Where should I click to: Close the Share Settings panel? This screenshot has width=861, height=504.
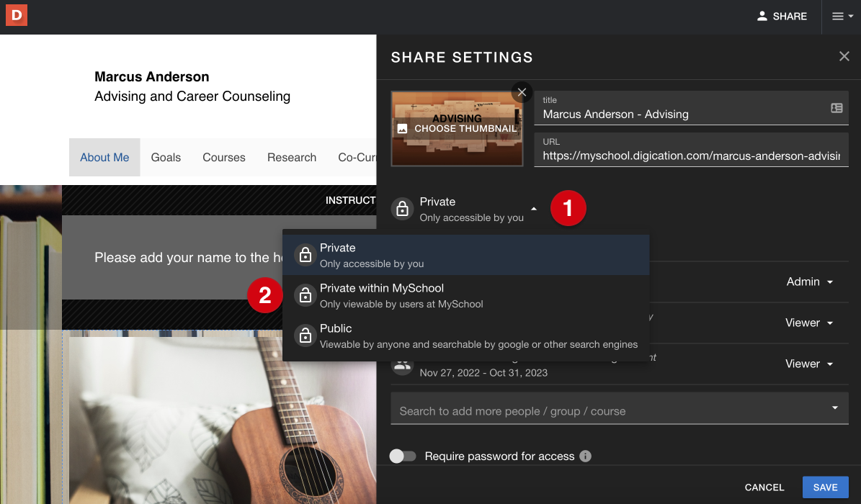coord(844,57)
